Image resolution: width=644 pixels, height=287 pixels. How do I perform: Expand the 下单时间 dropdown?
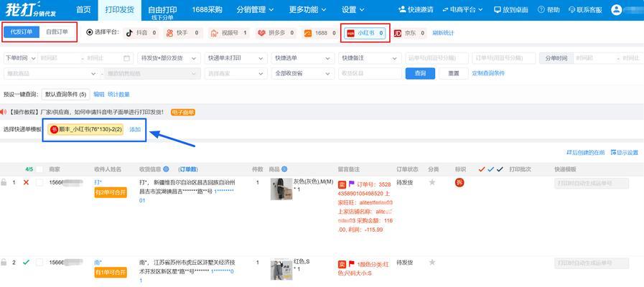coord(19,58)
